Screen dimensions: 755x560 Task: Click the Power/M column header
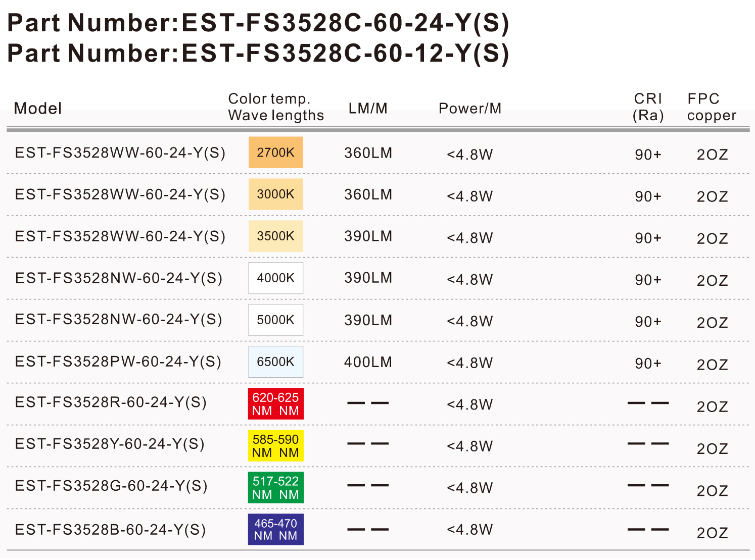click(470, 108)
